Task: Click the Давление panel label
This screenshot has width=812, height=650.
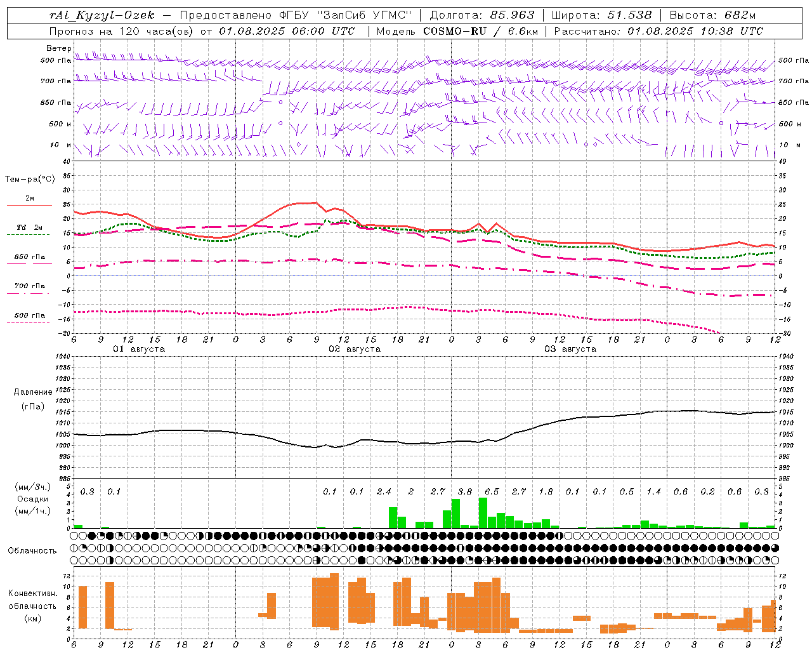Action: (x=33, y=392)
